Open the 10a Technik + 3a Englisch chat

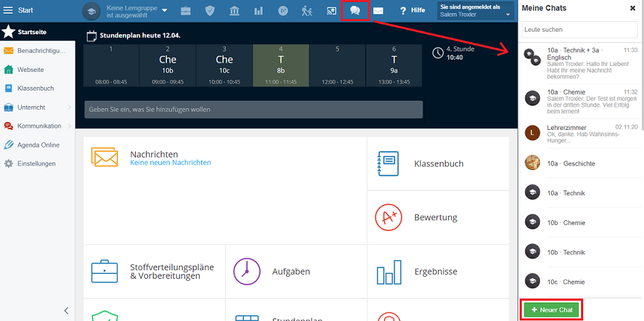point(581,61)
